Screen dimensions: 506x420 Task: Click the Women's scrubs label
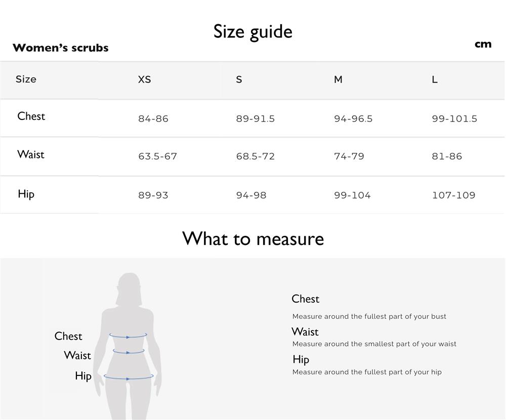[60, 48]
